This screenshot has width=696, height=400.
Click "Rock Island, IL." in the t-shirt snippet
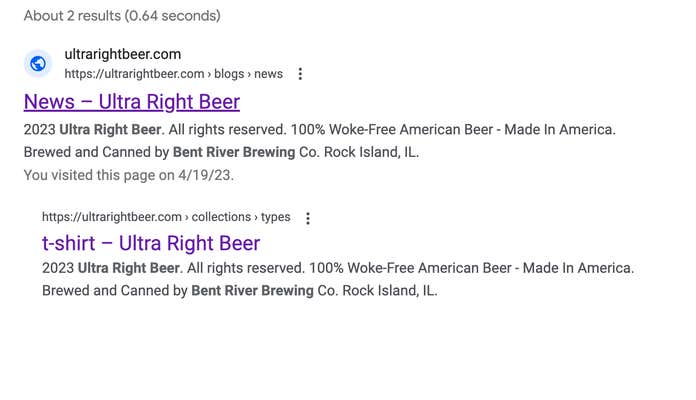[x=386, y=291]
